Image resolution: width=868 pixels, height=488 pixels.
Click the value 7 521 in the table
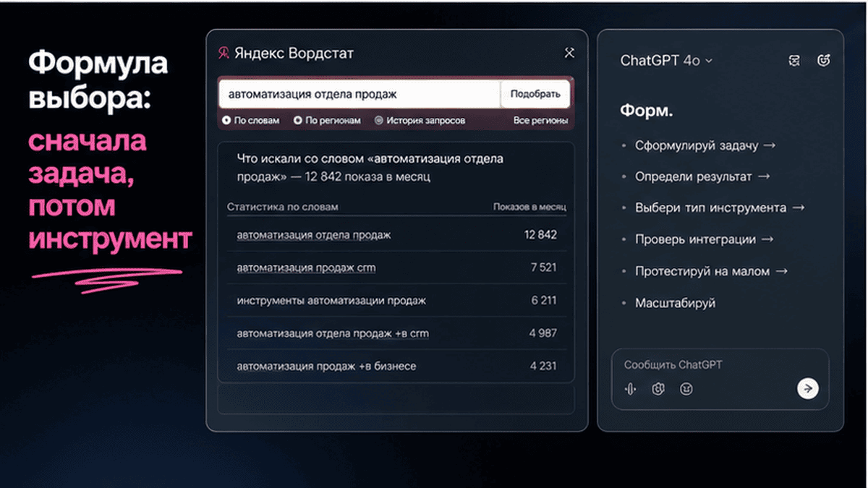click(x=543, y=267)
